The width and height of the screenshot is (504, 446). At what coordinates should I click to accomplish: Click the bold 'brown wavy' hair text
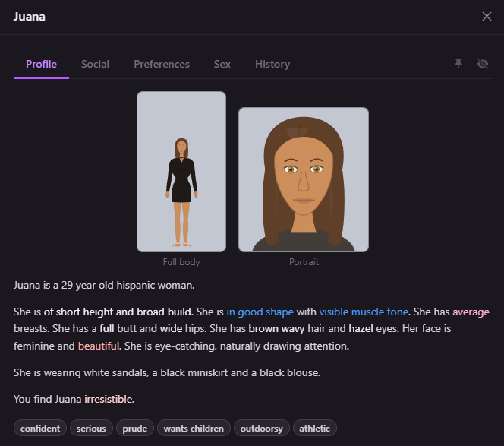point(276,328)
